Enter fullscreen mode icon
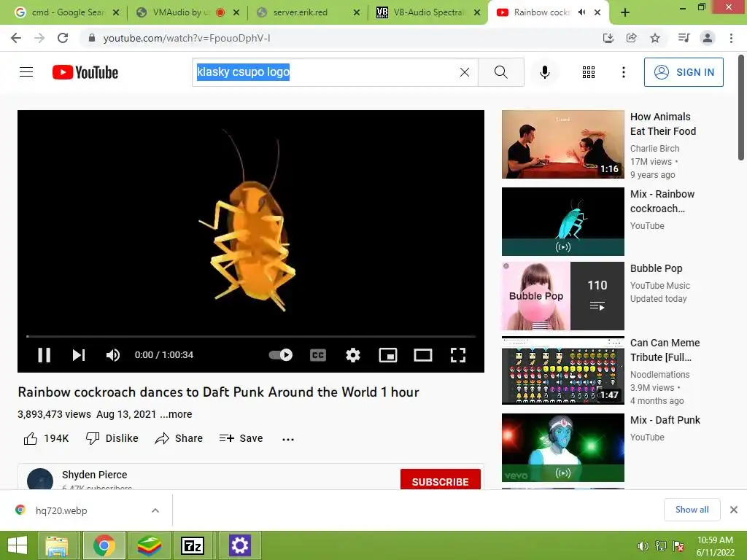This screenshot has height=560, width=747. [x=458, y=355]
